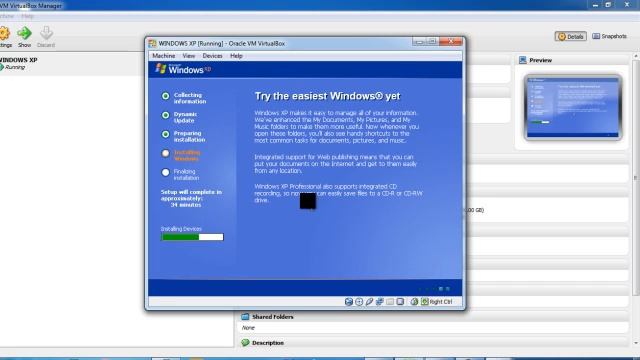Open the Machine menu in VM window
Screen dimensions: 640x360
pyautogui.click(x=164, y=56)
